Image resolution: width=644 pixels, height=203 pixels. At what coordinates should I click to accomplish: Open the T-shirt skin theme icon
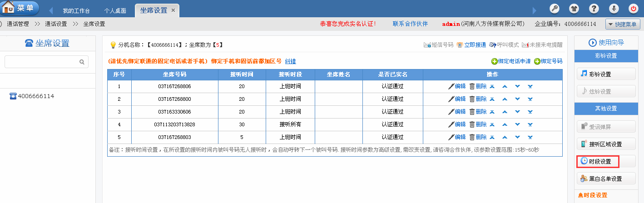[574, 9]
